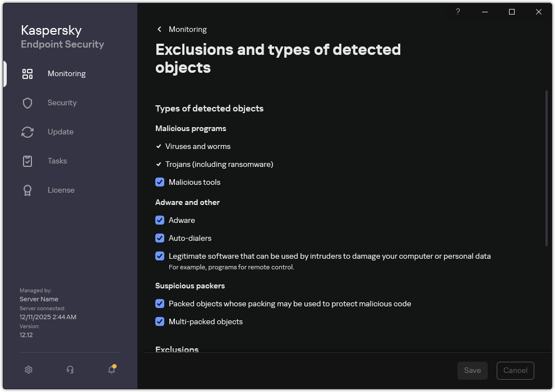The height and width of the screenshot is (392, 555).
Task: Open the Tasks section icon
Action: 27,161
